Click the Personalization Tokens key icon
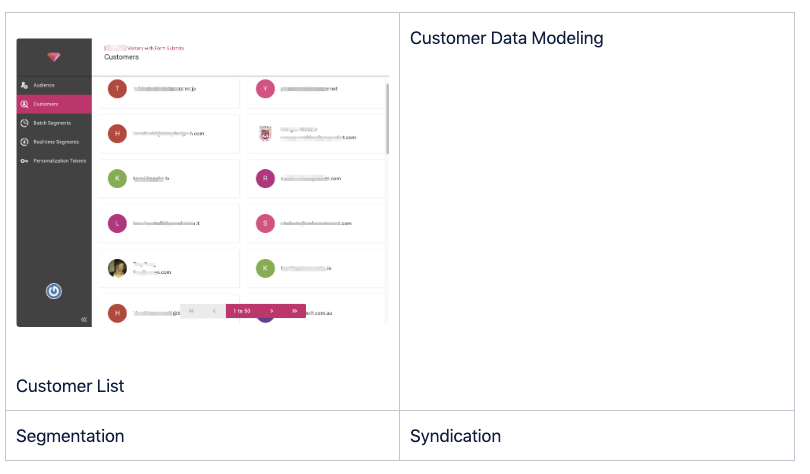Image resolution: width=810 pixels, height=474 pixels. pos(24,160)
